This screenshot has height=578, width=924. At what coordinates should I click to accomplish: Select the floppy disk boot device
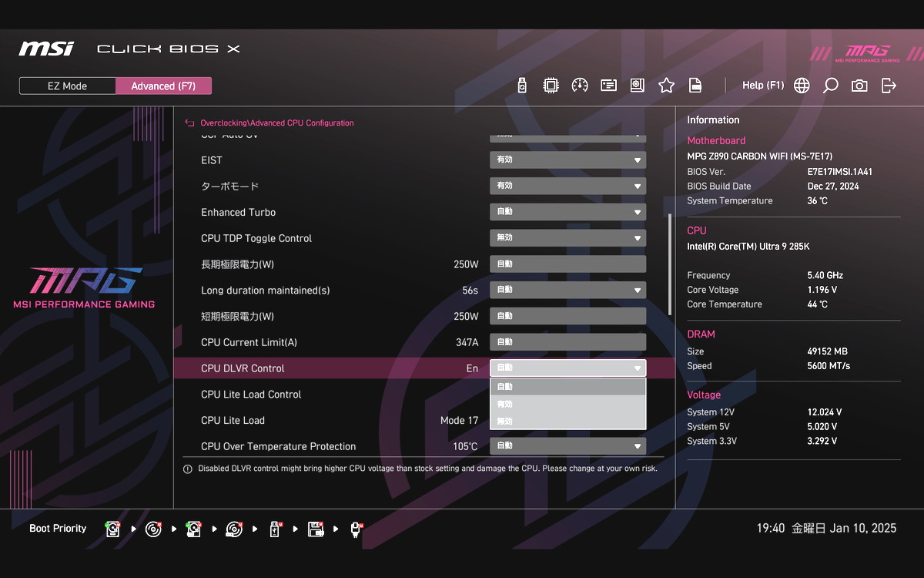click(x=315, y=529)
